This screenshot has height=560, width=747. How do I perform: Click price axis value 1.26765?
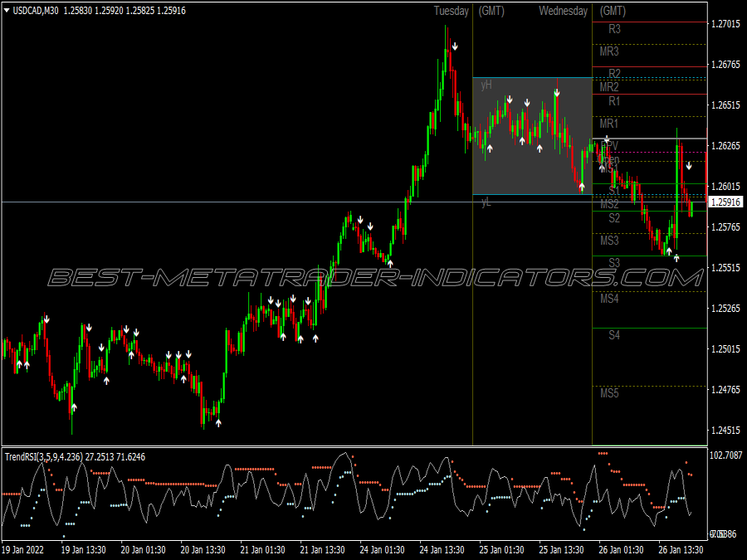[x=725, y=65]
